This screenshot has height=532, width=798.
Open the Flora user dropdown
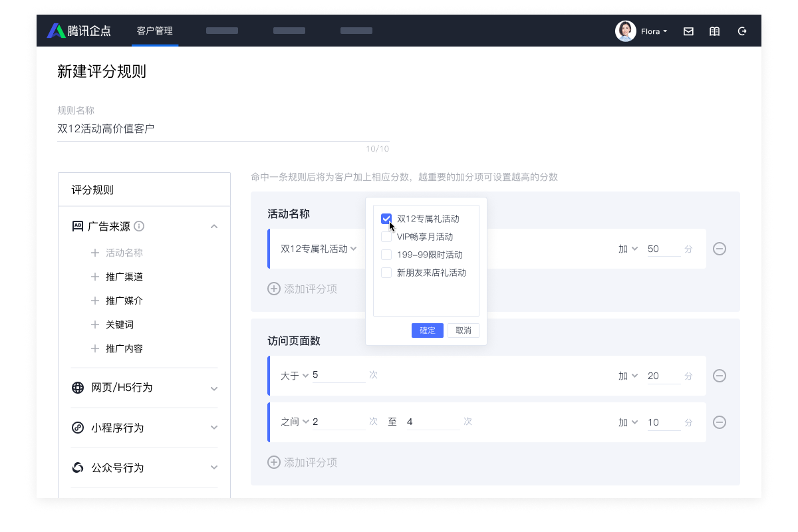click(654, 31)
